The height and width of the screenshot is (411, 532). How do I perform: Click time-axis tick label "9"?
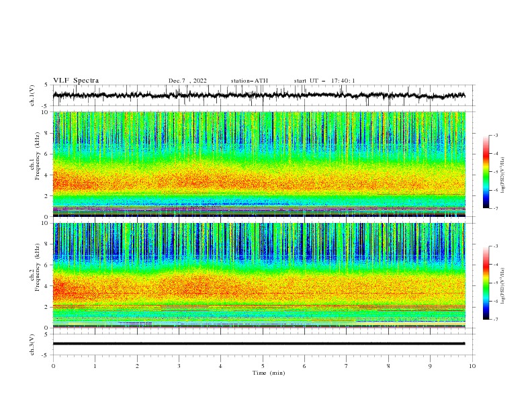click(x=430, y=366)
